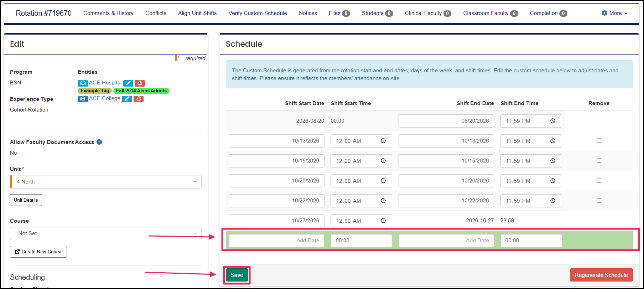This screenshot has height=289, width=644.
Task: Open the clock picker for the 10/13/2026 end time
Action: pyautogui.click(x=553, y=141)
